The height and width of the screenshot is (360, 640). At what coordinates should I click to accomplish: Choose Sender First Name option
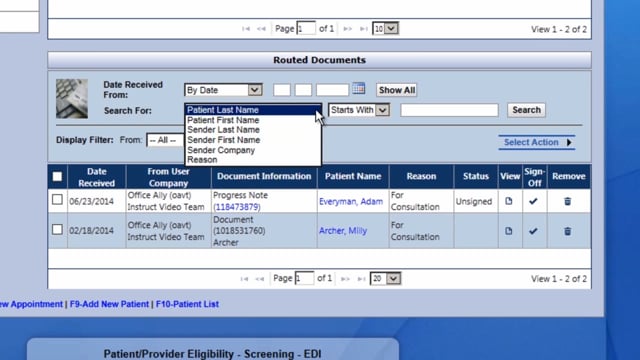pyautogui.click(x=253, y=140)
